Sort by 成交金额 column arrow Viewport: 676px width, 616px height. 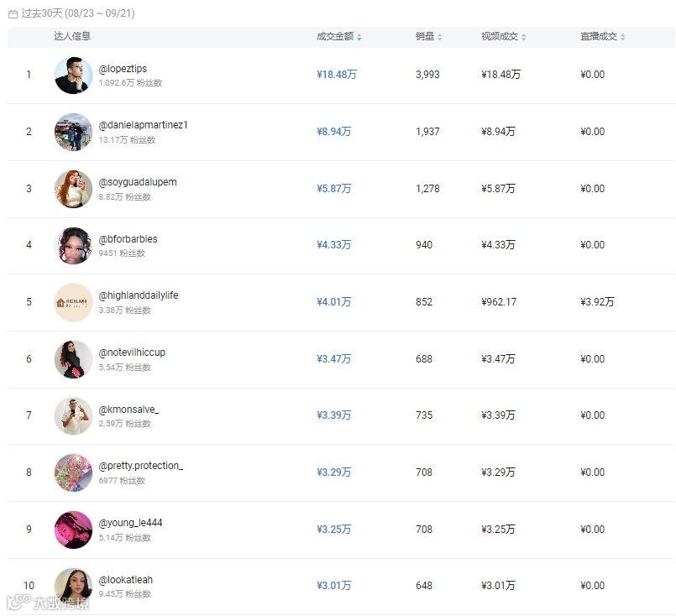[359, 37]
